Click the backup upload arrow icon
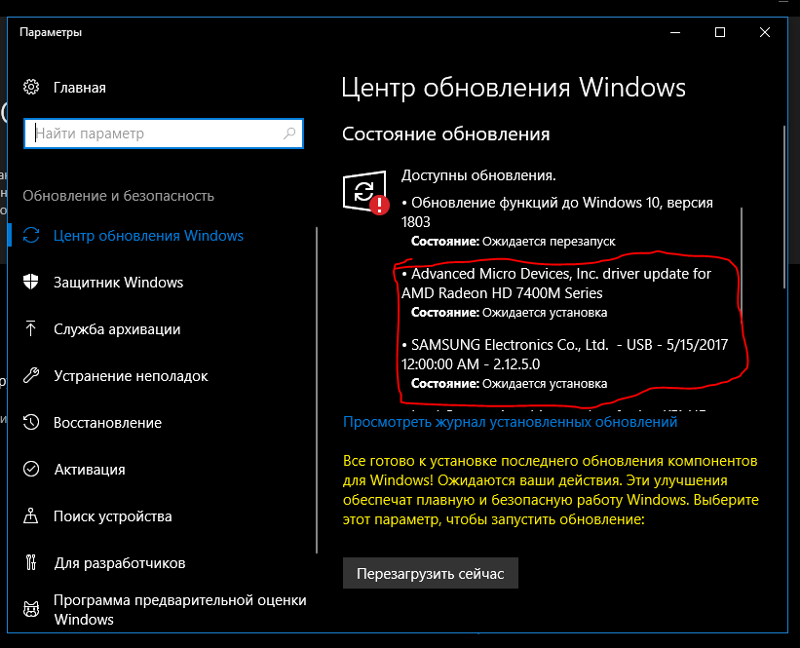800x648 pixels. tap(31, 329)
